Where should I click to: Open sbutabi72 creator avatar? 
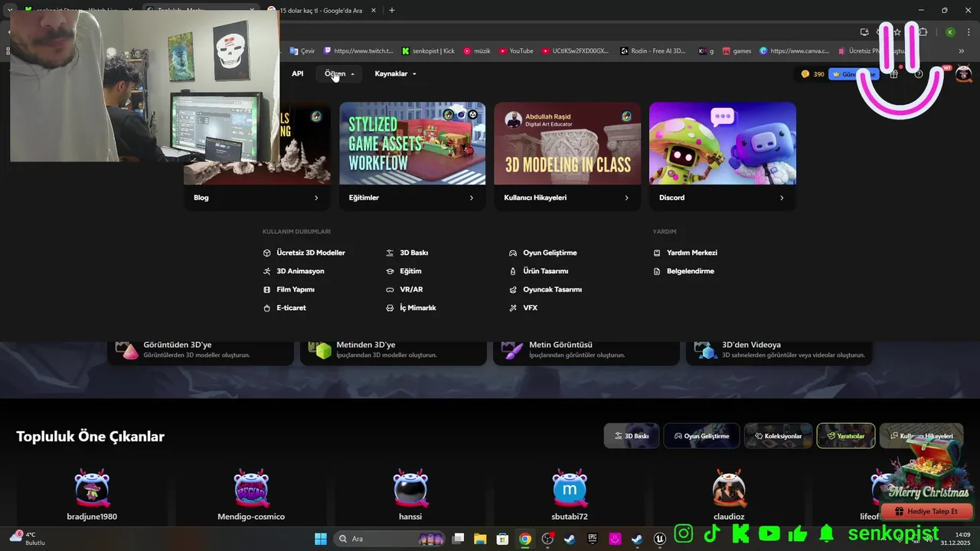pos(570,489)
